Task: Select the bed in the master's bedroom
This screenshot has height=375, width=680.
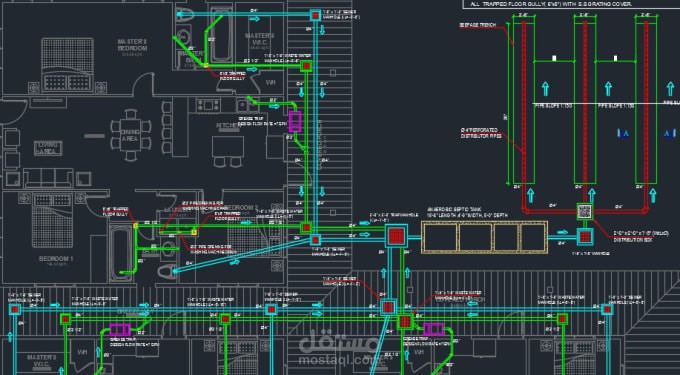Action: pos(68,65)
